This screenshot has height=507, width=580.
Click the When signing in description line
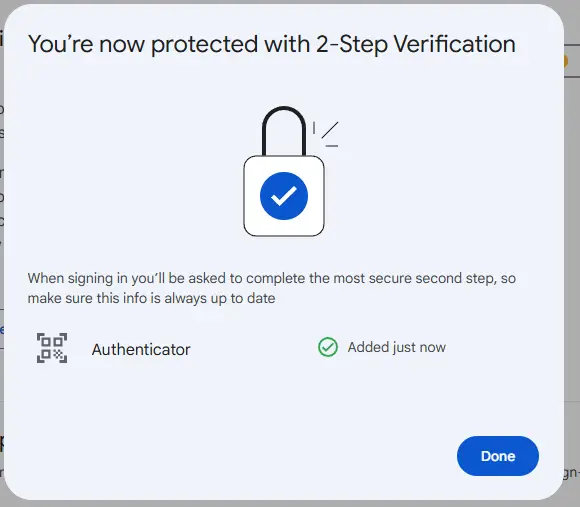click(272, 278)
